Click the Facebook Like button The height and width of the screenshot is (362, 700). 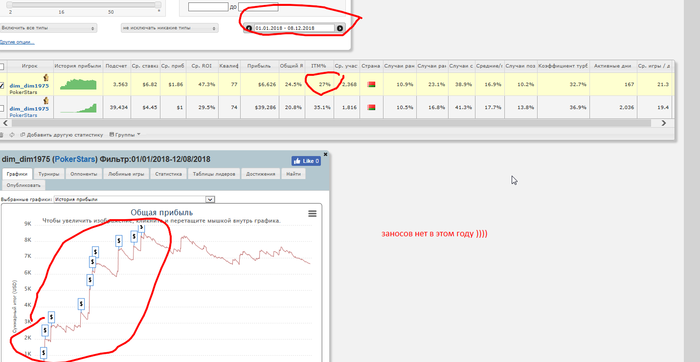click(306, 161)
